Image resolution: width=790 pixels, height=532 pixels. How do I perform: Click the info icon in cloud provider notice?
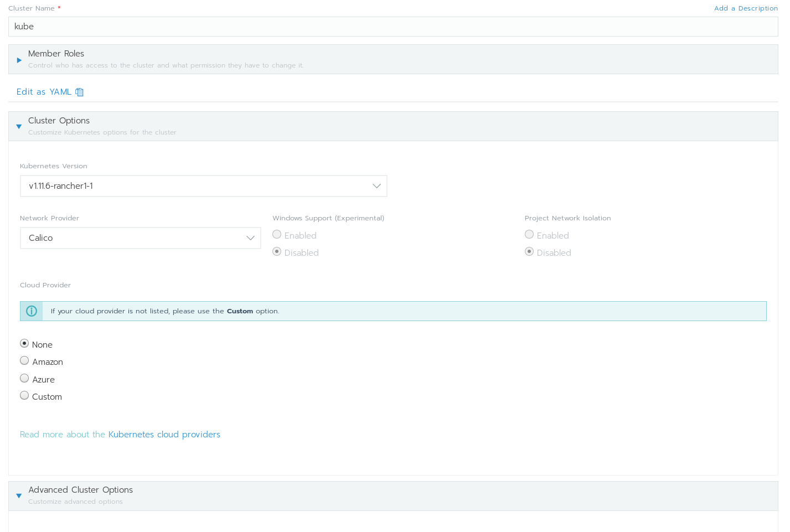32,311
